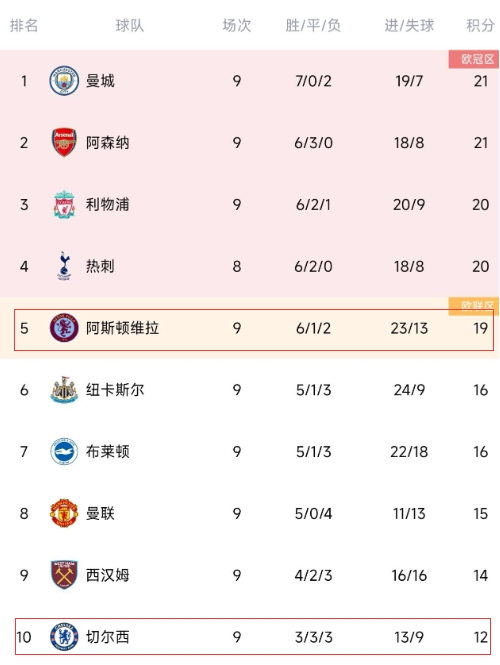Click the Manchester United crest

(64, 513)
